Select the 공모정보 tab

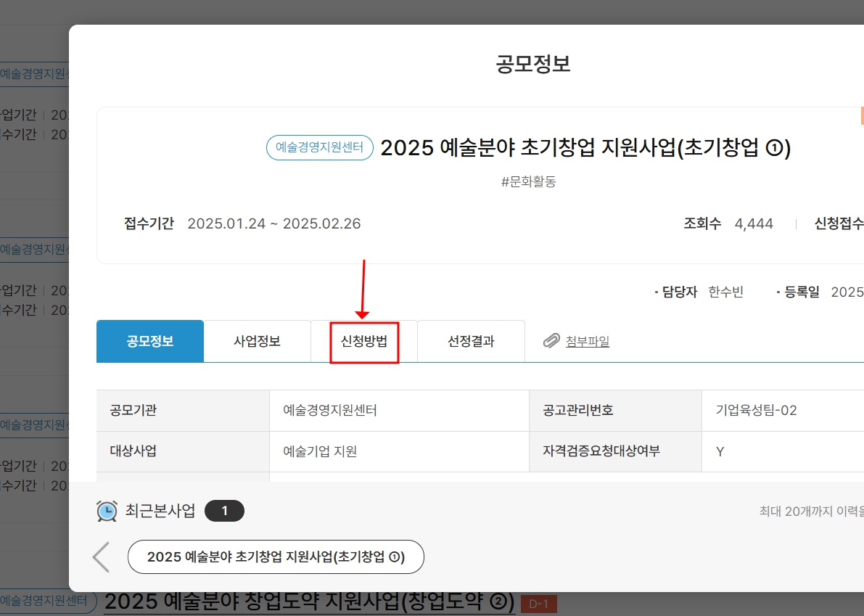pyautogui.click(x=150, y=341)
